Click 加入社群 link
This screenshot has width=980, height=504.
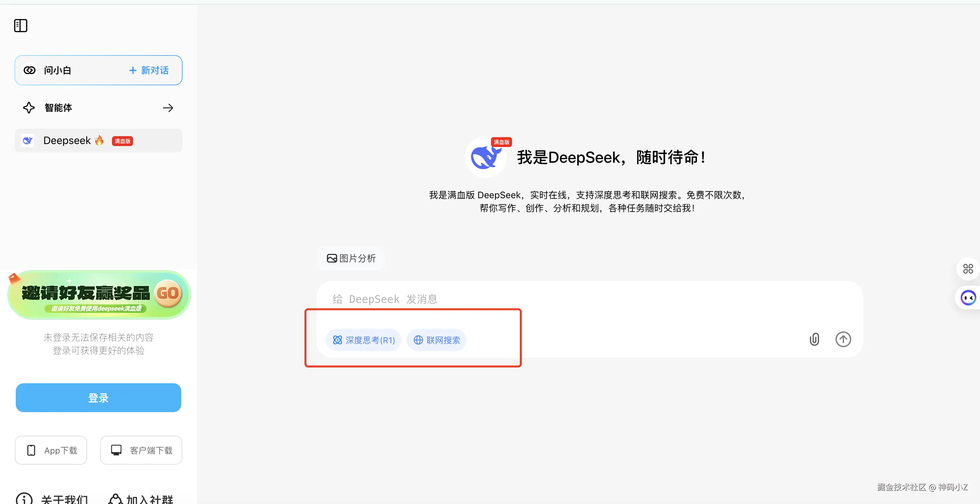(x=141, y=498)
